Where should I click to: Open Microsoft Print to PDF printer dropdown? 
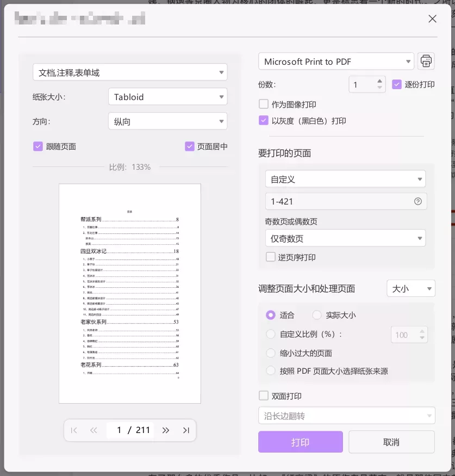coord(336,61)
